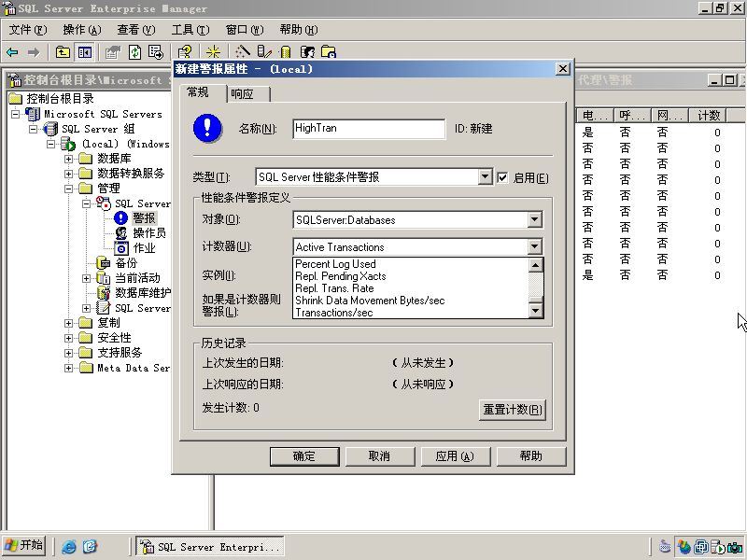This screenshot has width=747, height=560.
Task: Collapse the 管理 folder node
Action: 68,189
